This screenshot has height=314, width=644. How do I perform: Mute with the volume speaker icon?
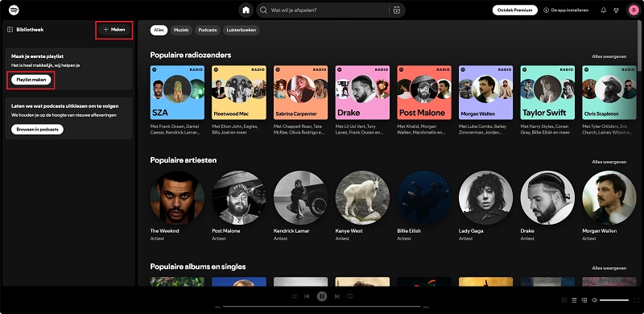click(594, 300)
